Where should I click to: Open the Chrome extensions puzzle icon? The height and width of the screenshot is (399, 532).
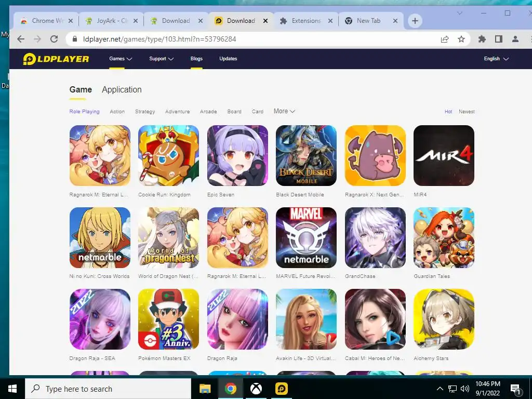[x=482, y=39]
